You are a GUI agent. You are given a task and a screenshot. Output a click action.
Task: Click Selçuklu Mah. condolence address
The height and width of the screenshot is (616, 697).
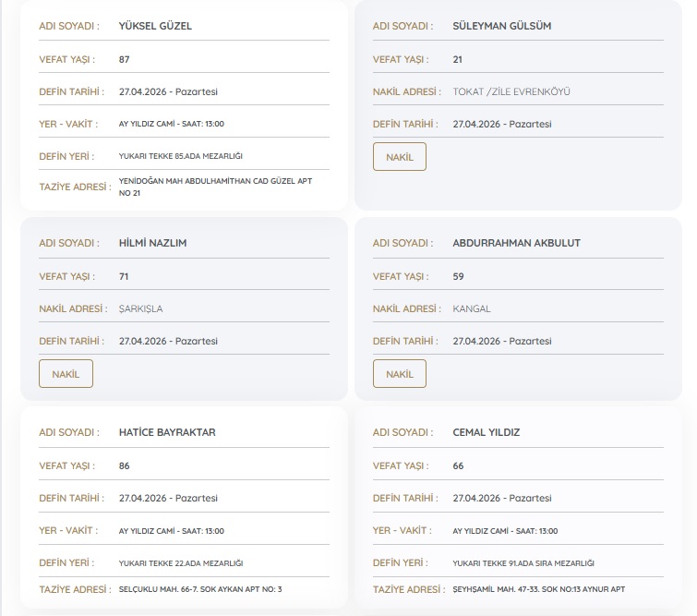pos(200,589)
